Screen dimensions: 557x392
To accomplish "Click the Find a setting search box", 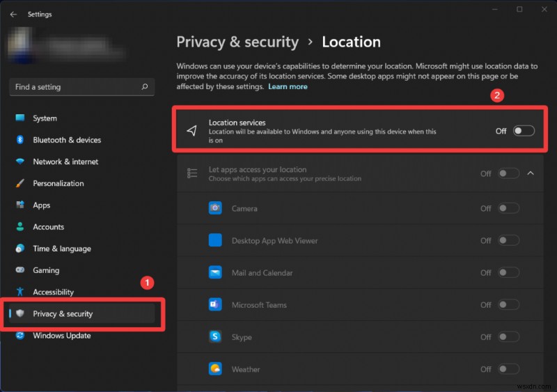I will (x=82, y=87).
